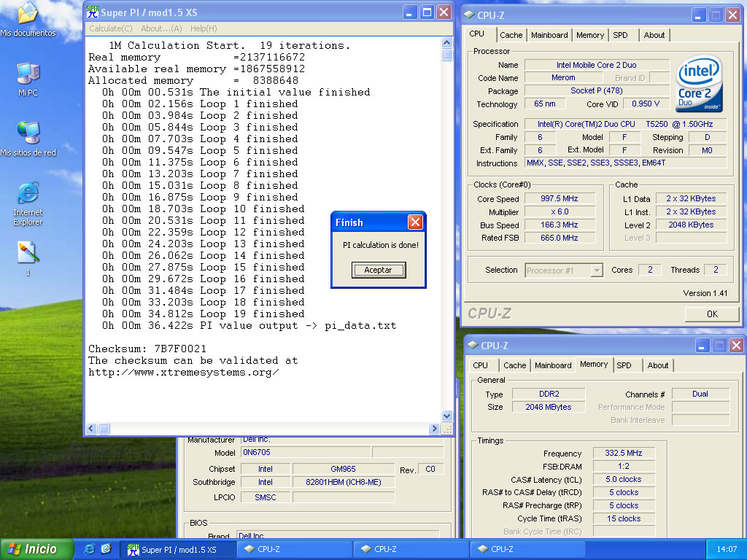Select the desktop file named 1
Screen dimensions: 747x560
28,258
